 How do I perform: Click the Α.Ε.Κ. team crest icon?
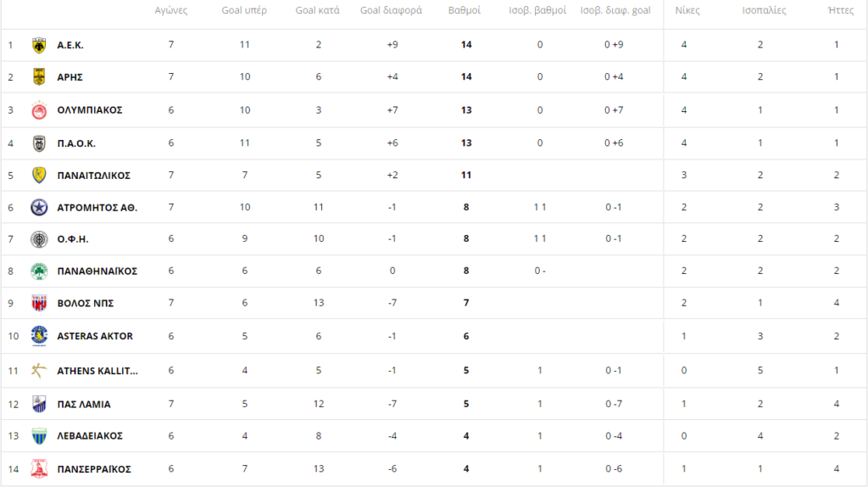pos(39,46)
